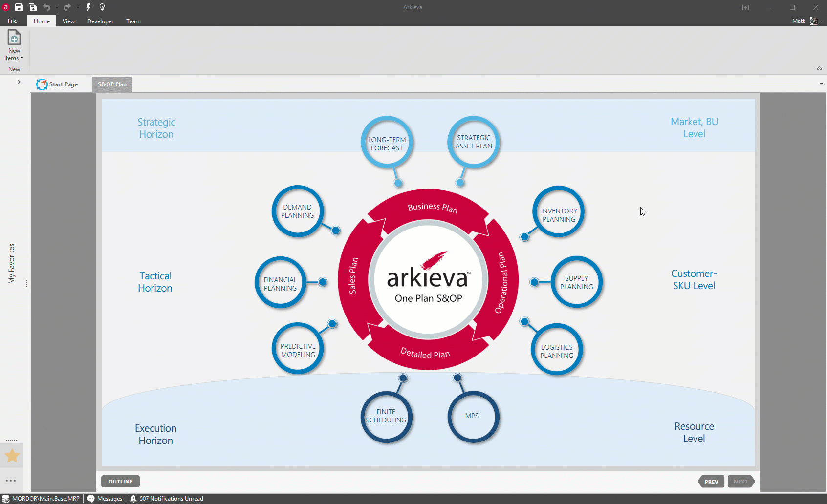Select the S&OP Plan document tab
The width and height of the screenshot is (827, 504).
tap(112, 84)
